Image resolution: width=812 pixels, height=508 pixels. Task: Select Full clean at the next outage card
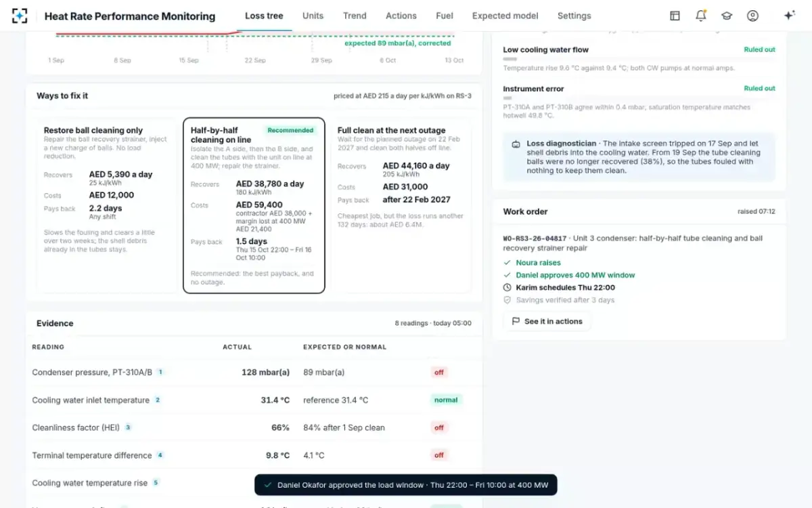pos(401,206)
